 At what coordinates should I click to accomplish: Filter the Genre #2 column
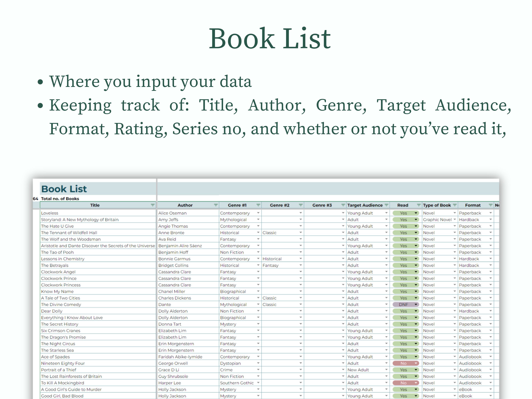coord(301,205)
